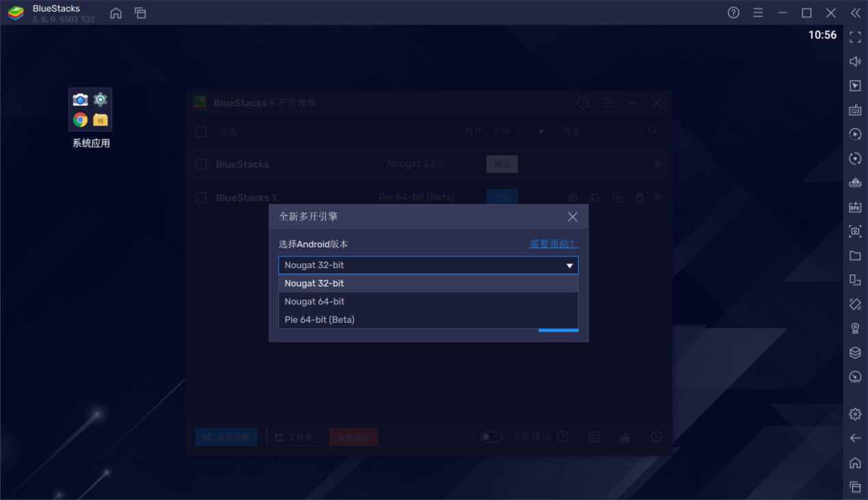The width and height of the screenshot is (868, 500).
Task: Arrange instances with the grid icon
Action: 594,437
